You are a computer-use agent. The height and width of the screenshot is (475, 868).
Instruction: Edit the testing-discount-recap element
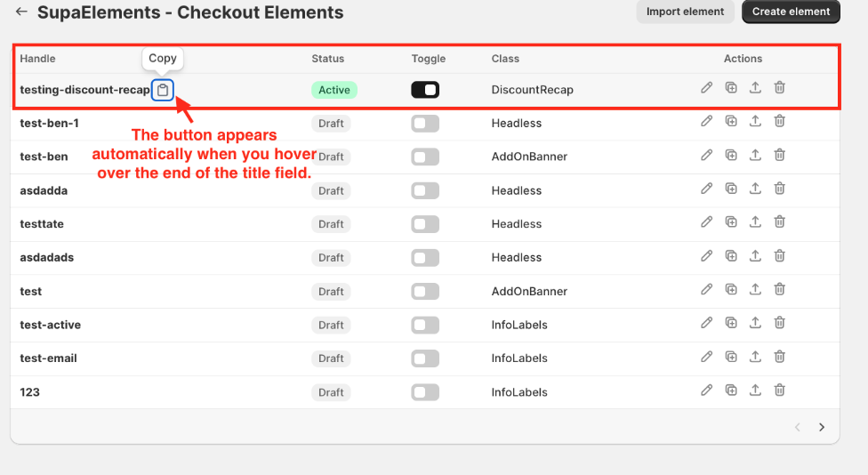coord(707,87)
